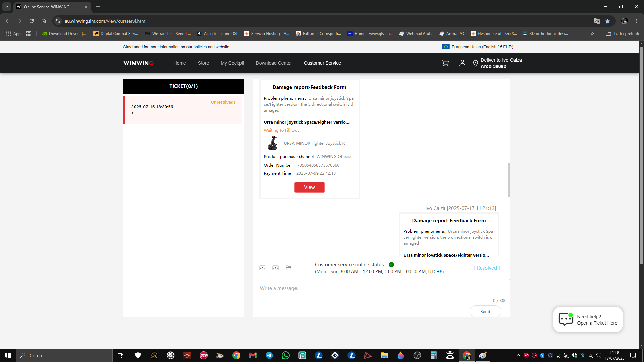Open the user account icon

(x=462, y=63)
